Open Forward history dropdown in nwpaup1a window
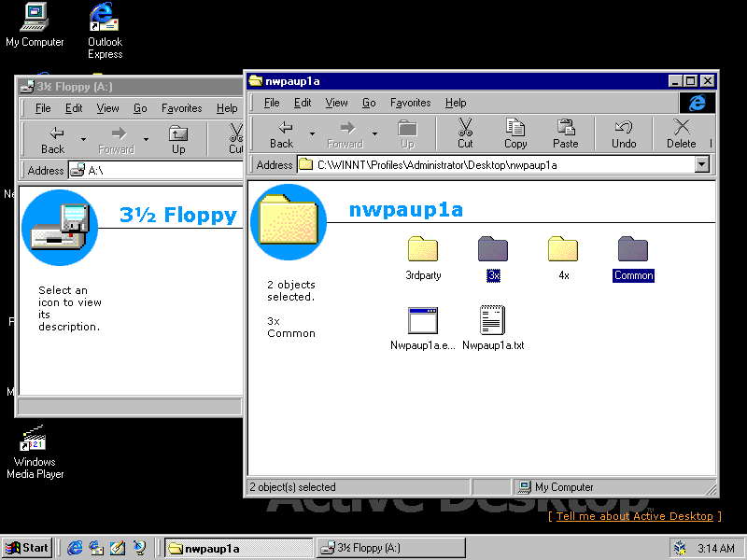The height and width of the screenshot is (560, 747). [x=375, y=133]
